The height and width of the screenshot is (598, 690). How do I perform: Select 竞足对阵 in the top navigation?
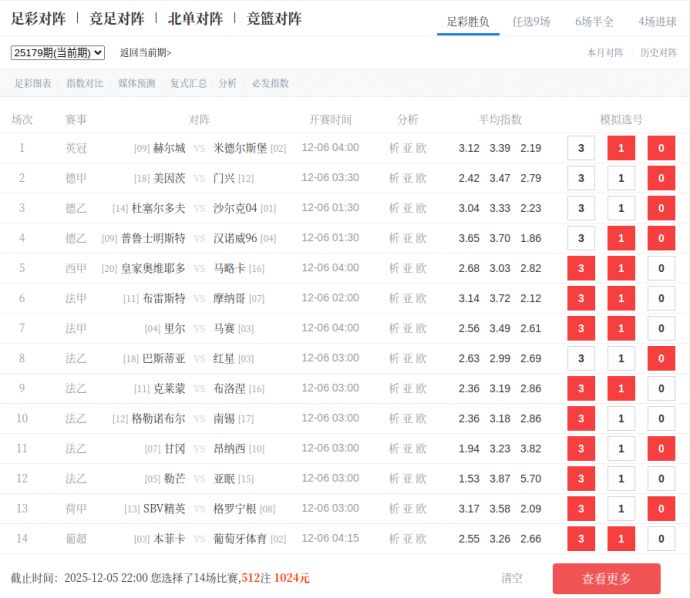(116, 19)
